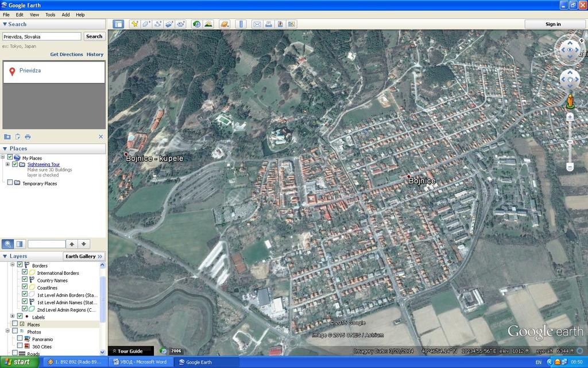588x368 pixels.
Task: Click the Prievidza, Slovakia search field
Action: click(x=41, y=36)
